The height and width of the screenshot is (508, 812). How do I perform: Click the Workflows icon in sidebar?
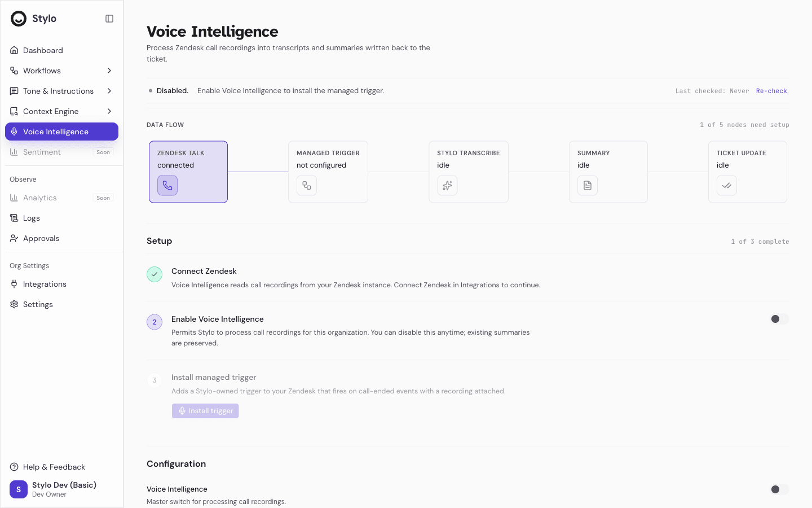pos(14,71)
